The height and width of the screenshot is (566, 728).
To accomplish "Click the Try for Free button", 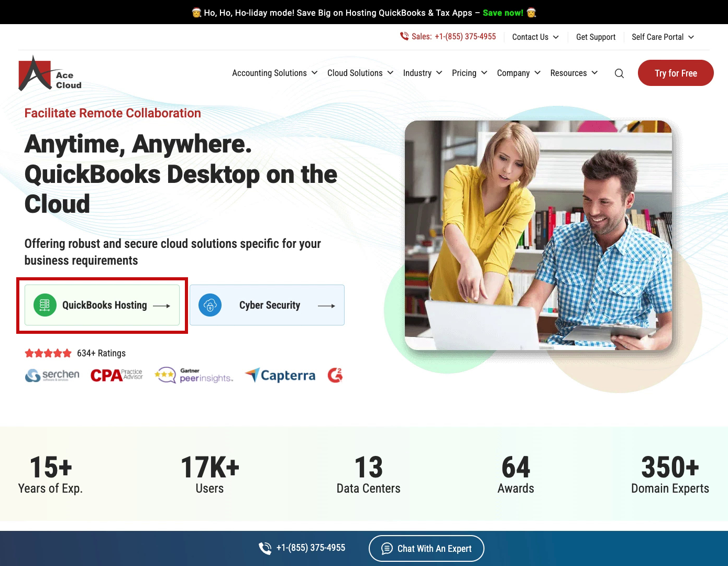I will click(676, 73).
